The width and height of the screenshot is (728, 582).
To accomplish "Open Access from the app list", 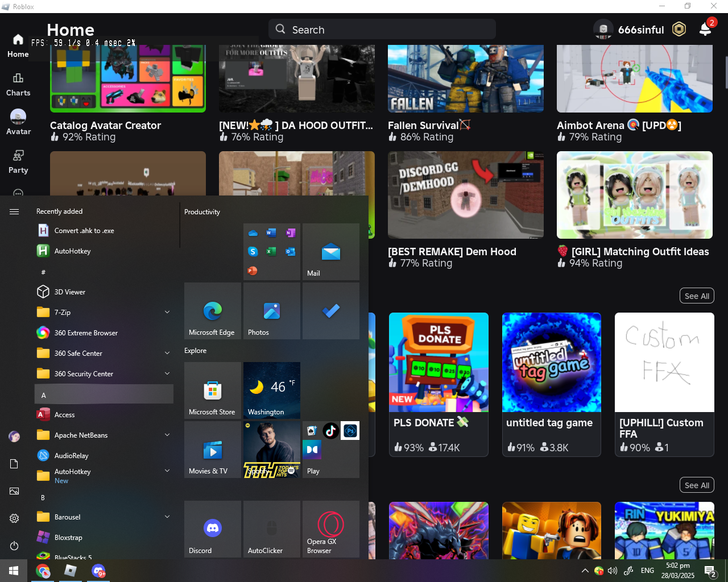I will (x=104, y=415).
